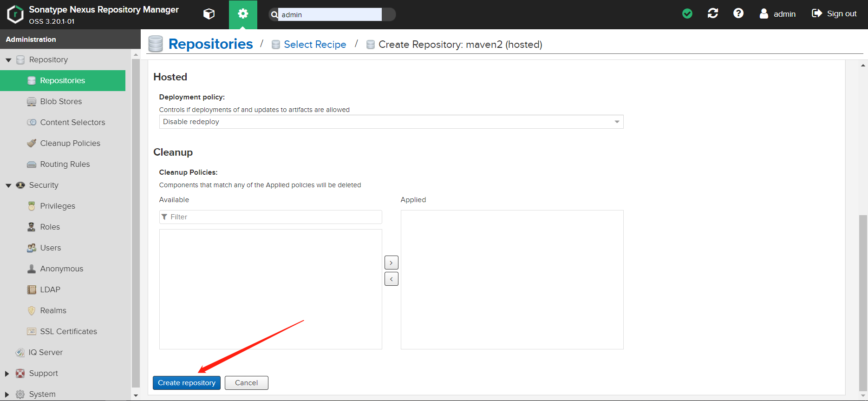The image size is (868, 401).
Task: Click the Roles sidebar icon
Action: tap(32, 227)
